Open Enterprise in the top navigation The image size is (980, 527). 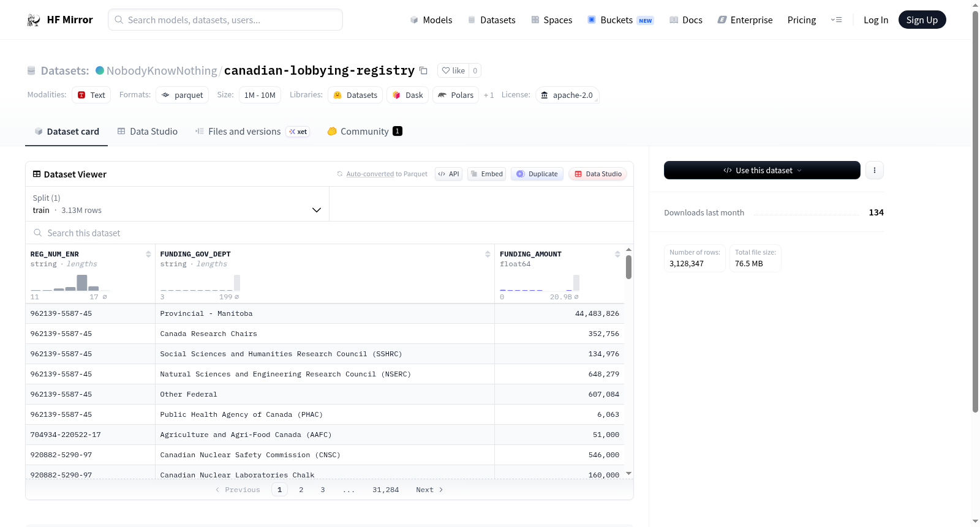pyautogui.click(x=745, y=20)
